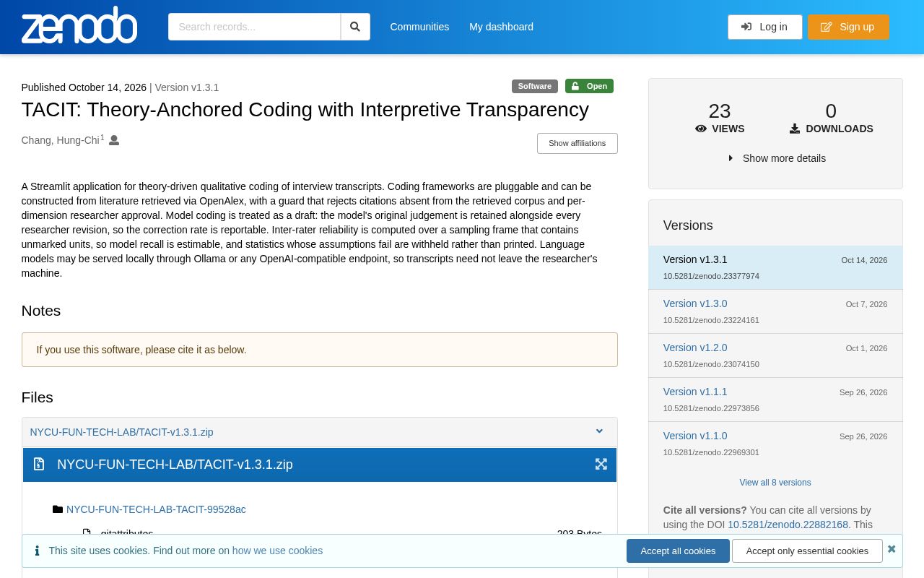This screenshot has height=578, width=924.
Task: Select Version v1.1.1 in the Versions list
Action: pyautogui.click(x=695, y=392)
